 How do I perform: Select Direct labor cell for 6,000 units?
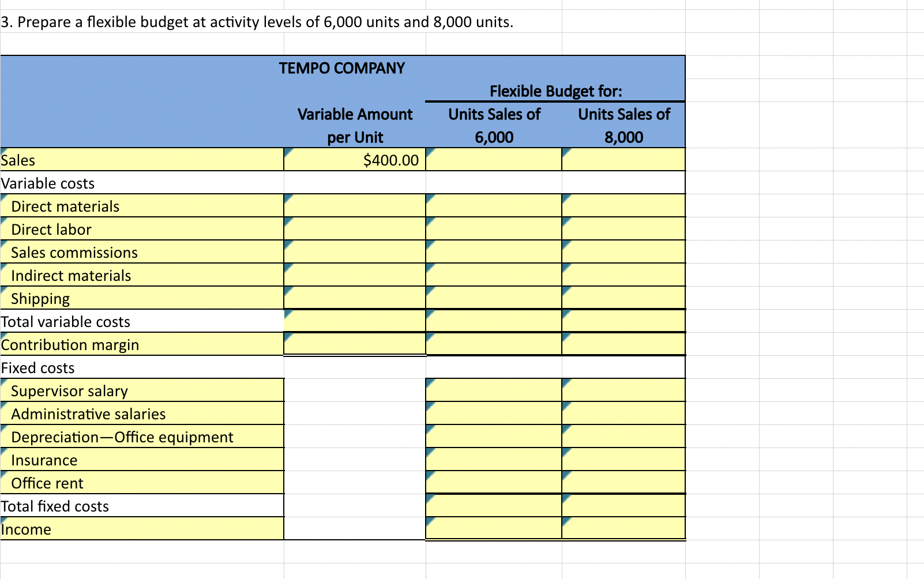point(494,229)
